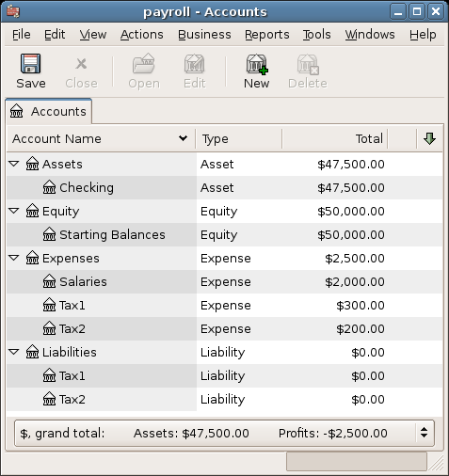The width and height of the screenshot is (449, 476).
Task: Open the View menu
Action: tap(93, 35)
